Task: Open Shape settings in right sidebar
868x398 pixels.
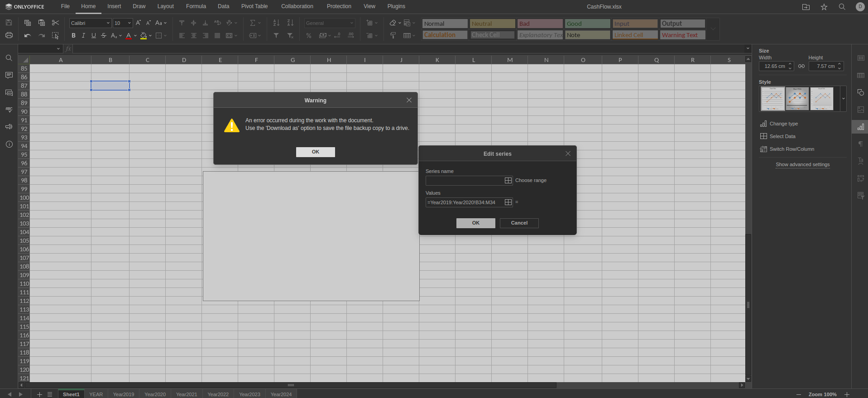Action: click(860, 92)
